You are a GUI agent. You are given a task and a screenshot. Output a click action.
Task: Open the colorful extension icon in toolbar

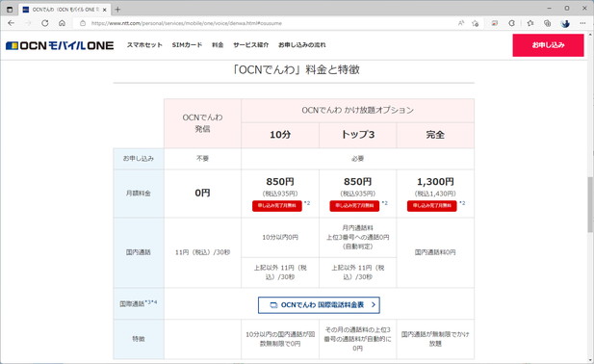point(495,23)
